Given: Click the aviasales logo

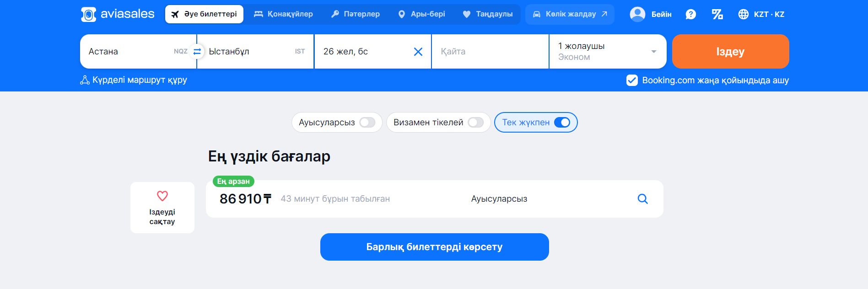Looking at the screenshot, I should click(118, 14).
